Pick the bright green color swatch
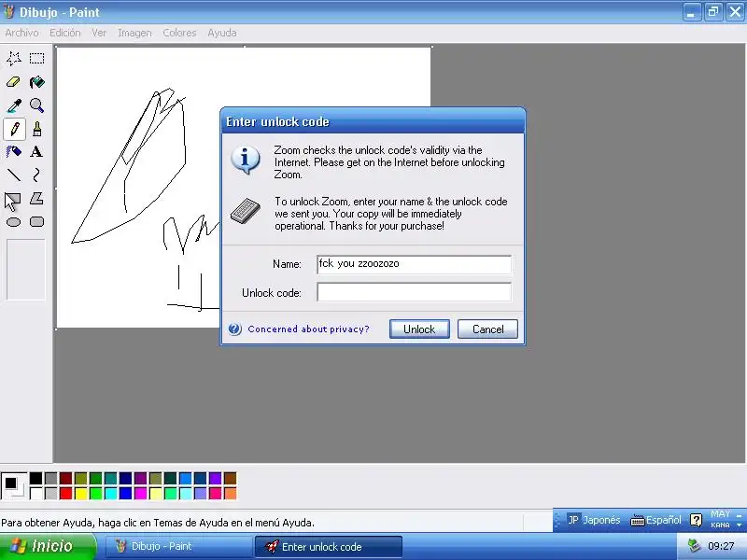747x560 pixels. [96, 494]
